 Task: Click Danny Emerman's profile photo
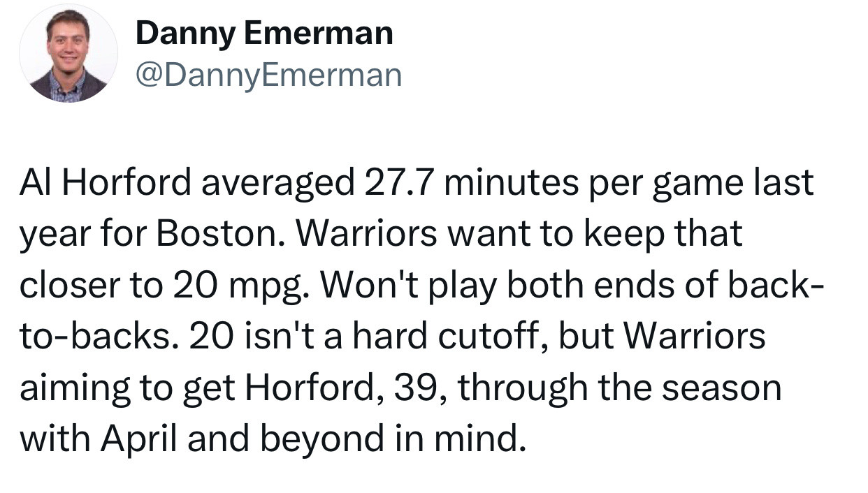[x=68, y=54]
